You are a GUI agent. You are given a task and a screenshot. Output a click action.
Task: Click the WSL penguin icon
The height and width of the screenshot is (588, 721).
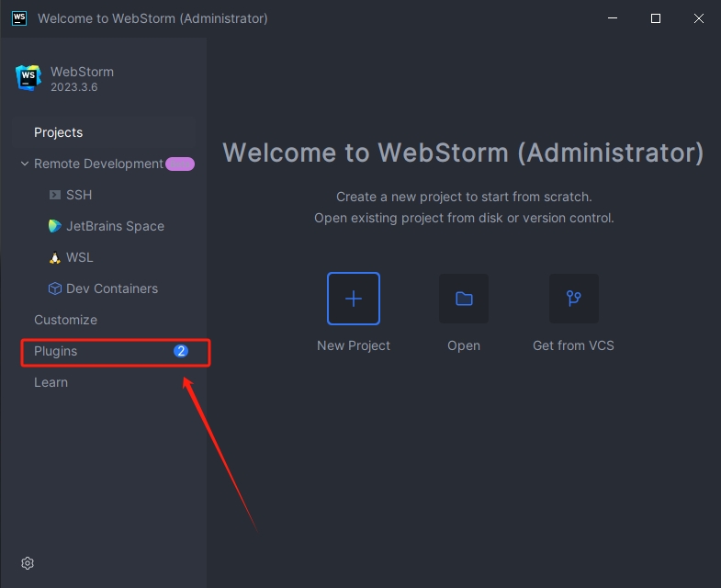[x=55, y=257]
